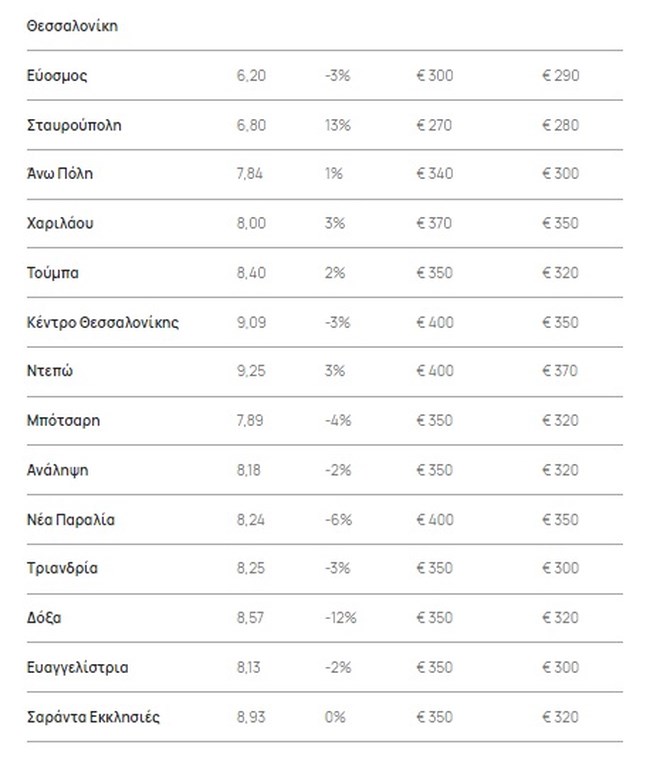The image size is (650, 765).
Task: Select the Άνω Πόλη row label
Action: [x=60, y=174]
